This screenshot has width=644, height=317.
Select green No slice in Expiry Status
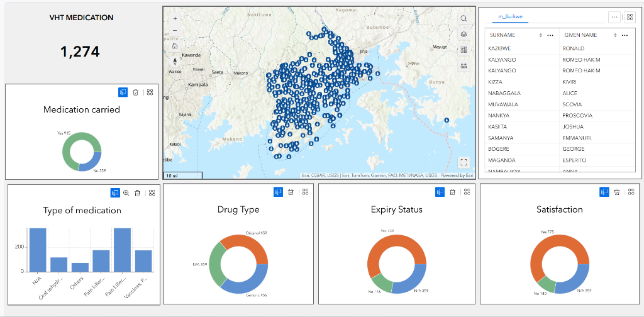click(382, 284)
